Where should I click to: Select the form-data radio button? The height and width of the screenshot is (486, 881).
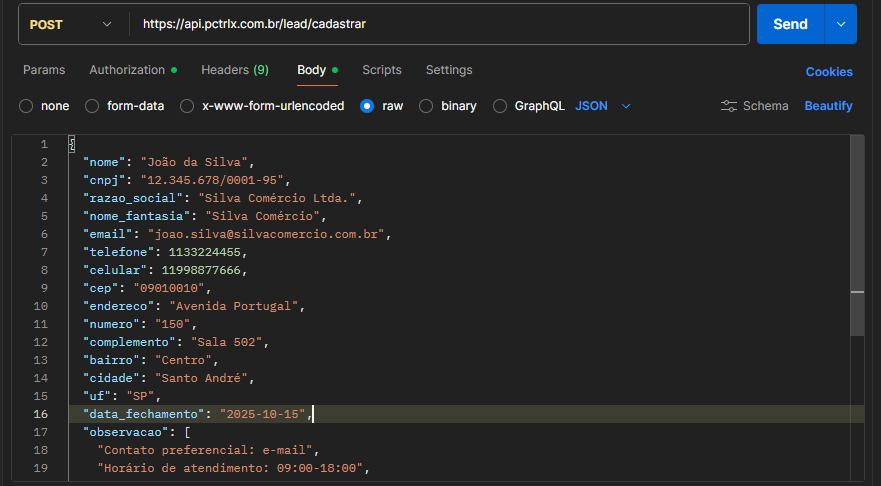(x=92, y=106)
